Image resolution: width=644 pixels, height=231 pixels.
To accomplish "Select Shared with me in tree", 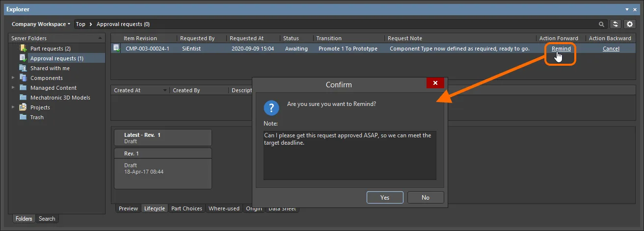I will pos(50,68).
